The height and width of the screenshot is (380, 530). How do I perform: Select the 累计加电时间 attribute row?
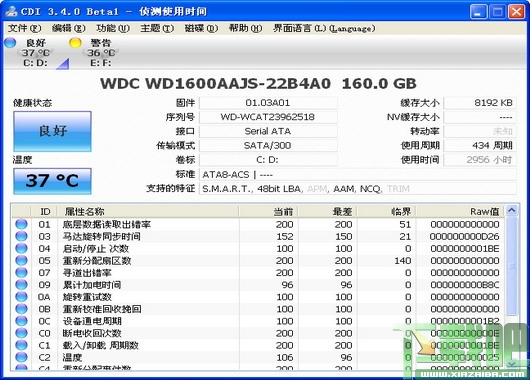(258, 285)
